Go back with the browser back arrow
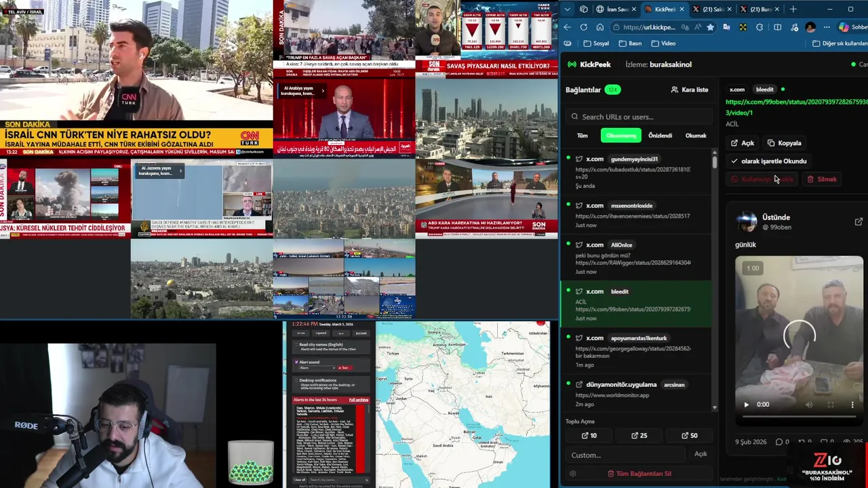 (x=568, y=27)
